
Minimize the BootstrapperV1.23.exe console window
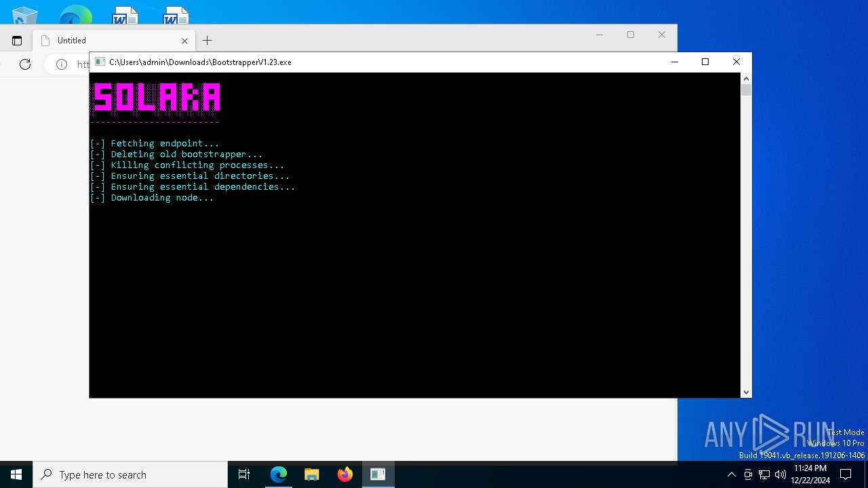click(x=674, y=62)
